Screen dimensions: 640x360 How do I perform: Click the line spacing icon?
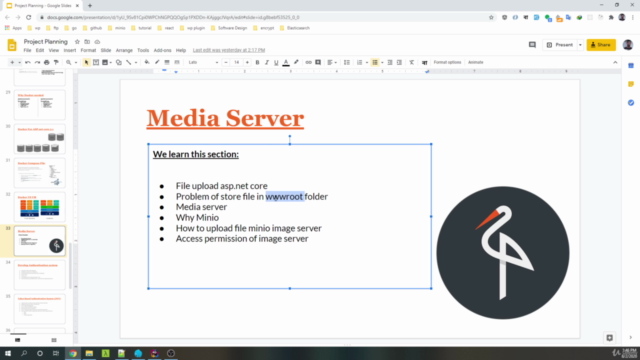(x=347, y=62)
